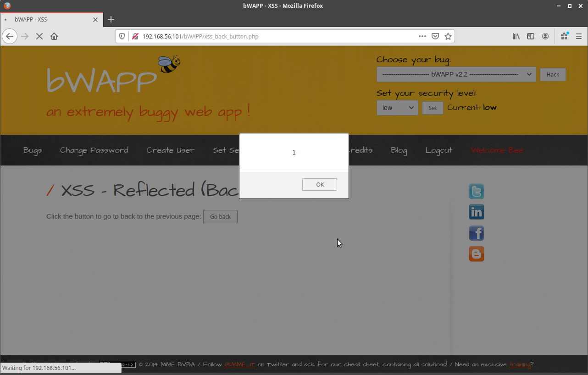Go back with the browser back arrow
Viewport: 588px width, 375px height.
click(x=10, y=36)
